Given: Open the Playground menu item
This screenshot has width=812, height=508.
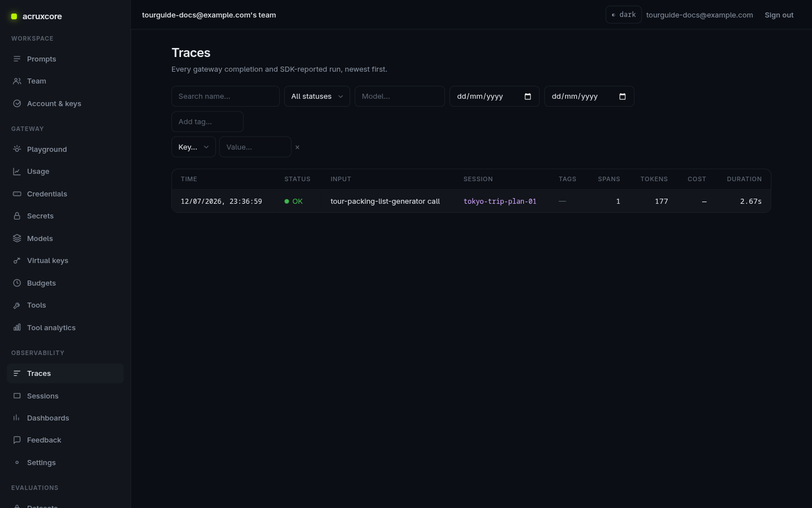Looking at the screenshot, I should coord(47,150).
